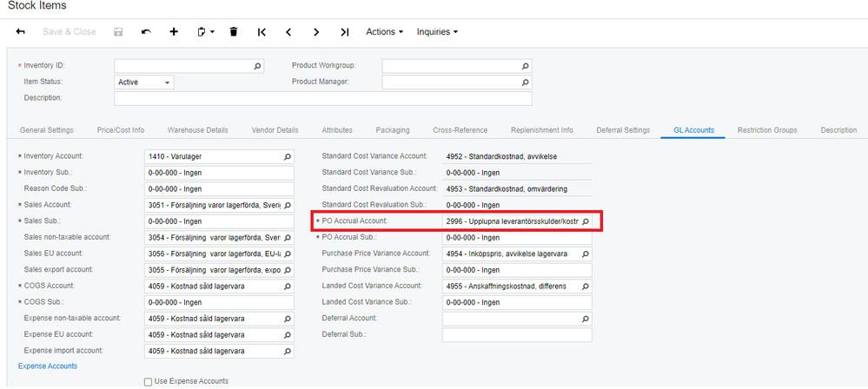Go to the previous record

click(288, 31)
